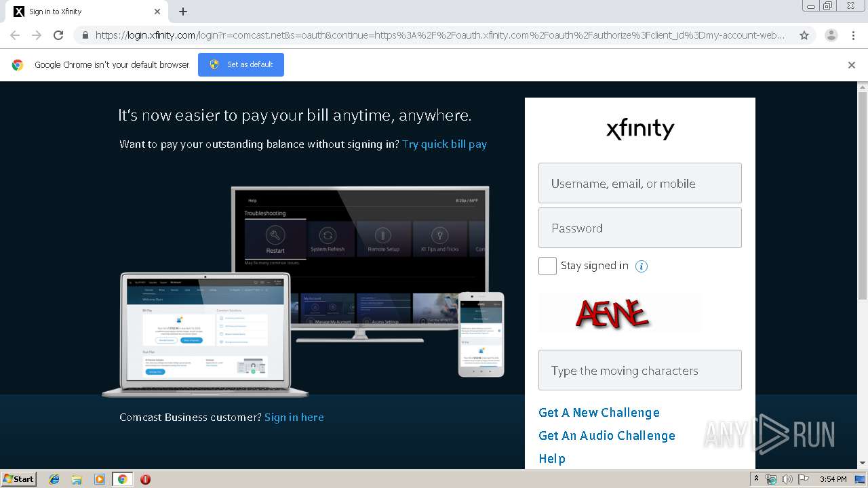The height and width of the screenshot is (488, 868).
Task: Click the scrollbar up arrow
Action: click(863, 87)
